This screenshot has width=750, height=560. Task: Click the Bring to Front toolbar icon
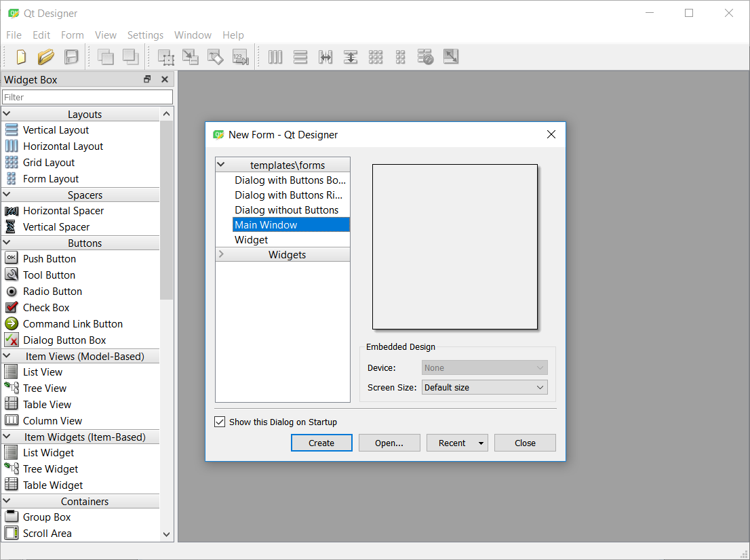tap(130, 57)
